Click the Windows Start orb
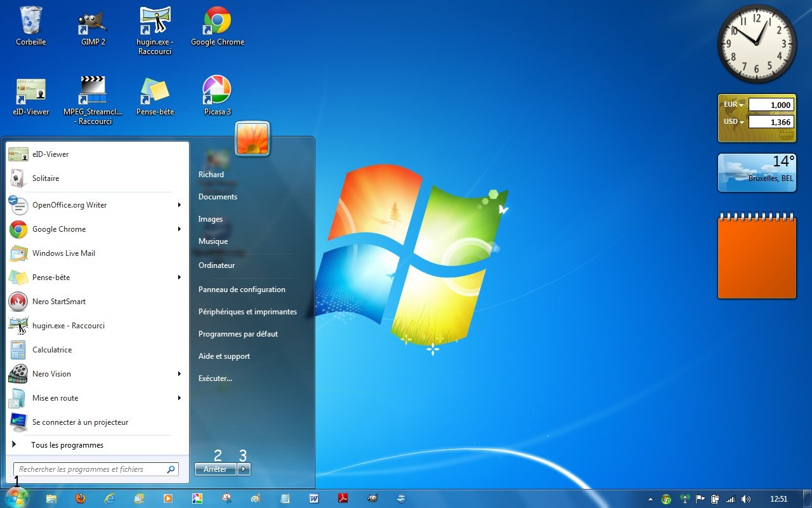 [x=17, y=498]
